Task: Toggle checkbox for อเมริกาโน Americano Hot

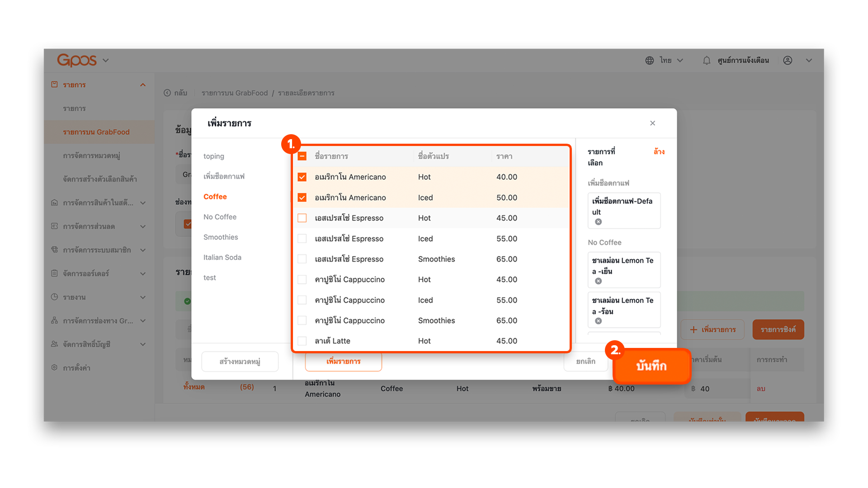Action: tap(302, 177)
